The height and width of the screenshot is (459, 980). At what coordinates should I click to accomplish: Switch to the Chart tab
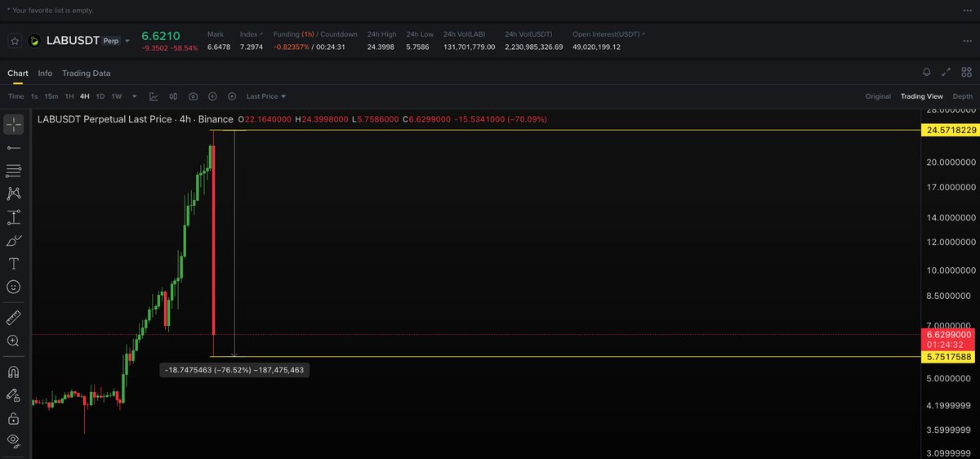(18, 73)
